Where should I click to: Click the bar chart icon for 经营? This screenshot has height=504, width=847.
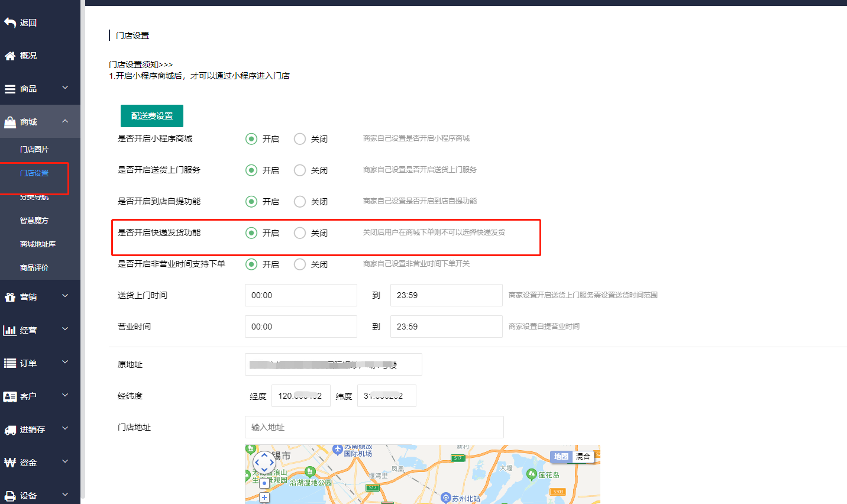[x=10, y=330]
